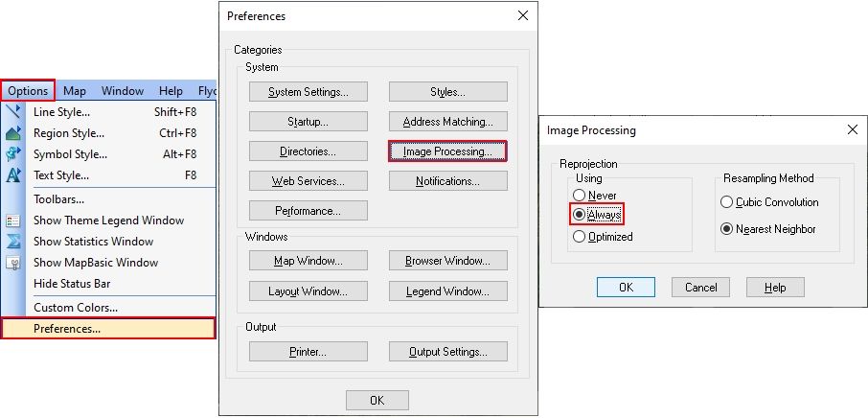This screenshot has width=868, height=418.
Task: Choose the Optimized reprojection radio button
Action: click(x=580, y=237)
